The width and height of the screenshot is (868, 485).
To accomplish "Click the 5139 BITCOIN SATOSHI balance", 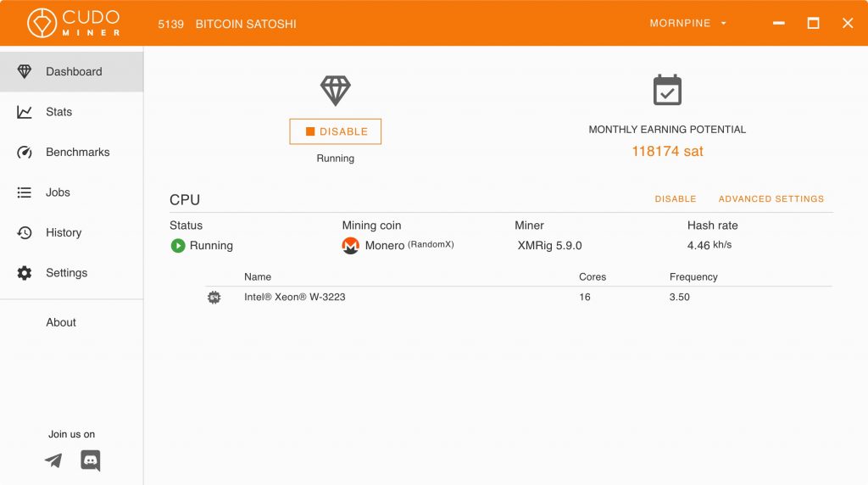I will pyautogui.click(x=227, y=24).
